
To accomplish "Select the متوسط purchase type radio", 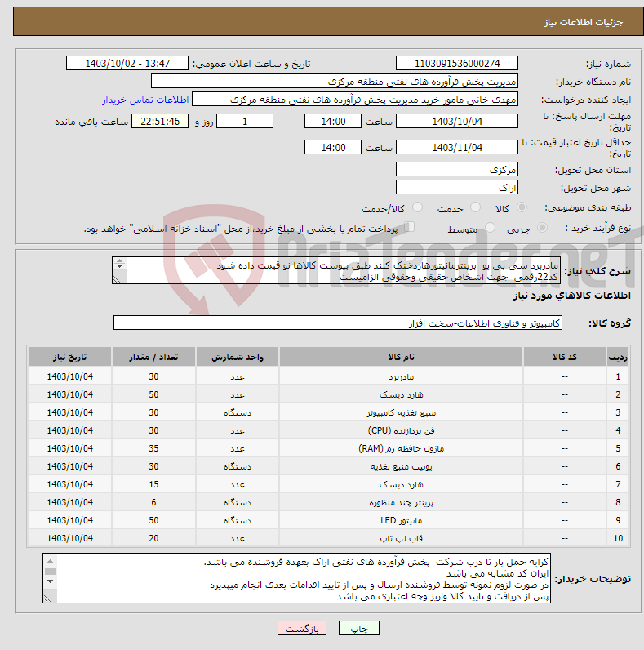I will point(490,228).
